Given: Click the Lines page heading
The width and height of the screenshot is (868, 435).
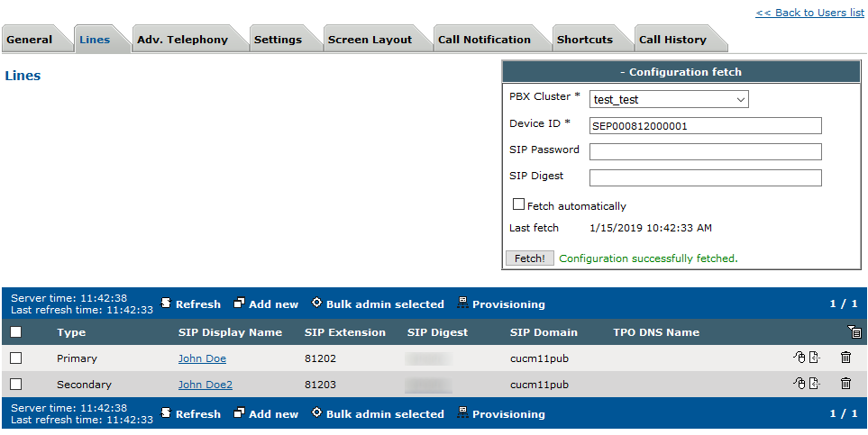Looking at the screenshot, I should (x=23, y=76).
